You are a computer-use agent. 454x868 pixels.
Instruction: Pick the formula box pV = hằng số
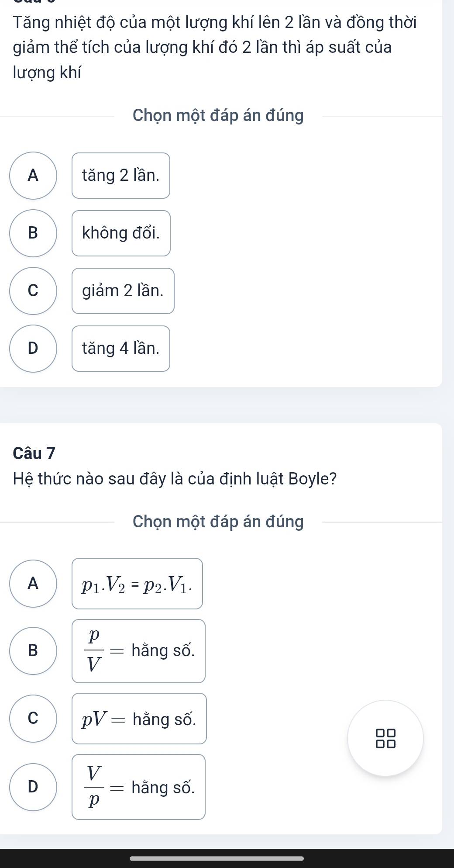pyautogui.click(x=139, y=719)
